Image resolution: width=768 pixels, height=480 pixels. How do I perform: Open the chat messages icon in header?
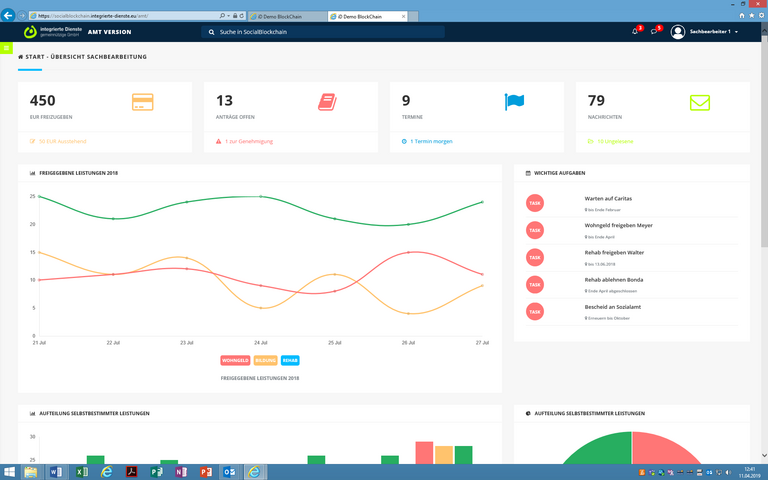point(654,32)
